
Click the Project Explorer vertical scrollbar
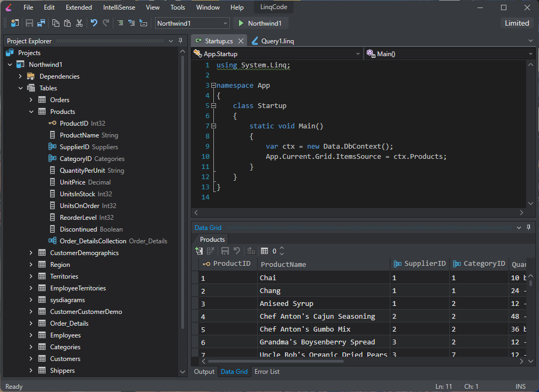coord(182,193)
